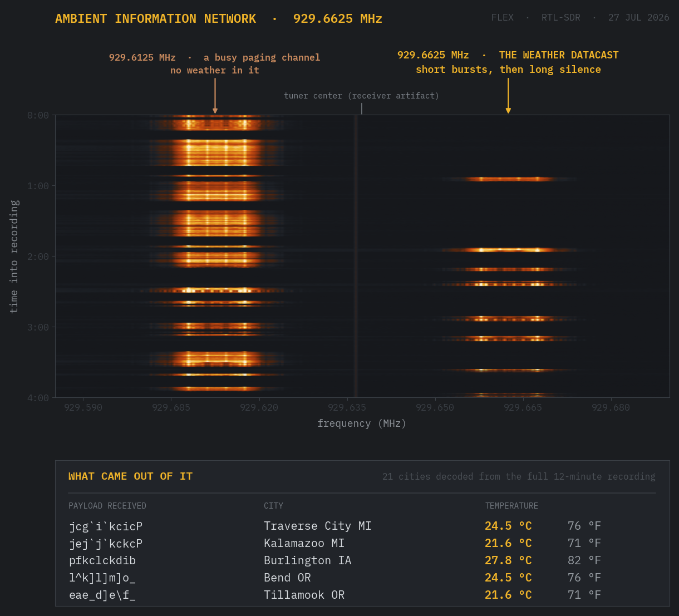Screen dimensions: 679x616
Task: Click the payload jcg`i`kcicP
Action: [x=106, y=526]
